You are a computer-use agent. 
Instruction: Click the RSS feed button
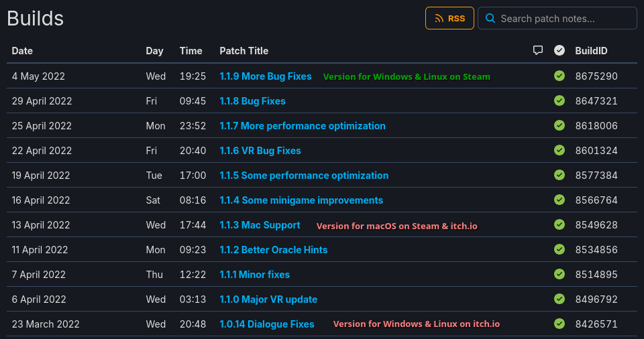tap(449, 18)
